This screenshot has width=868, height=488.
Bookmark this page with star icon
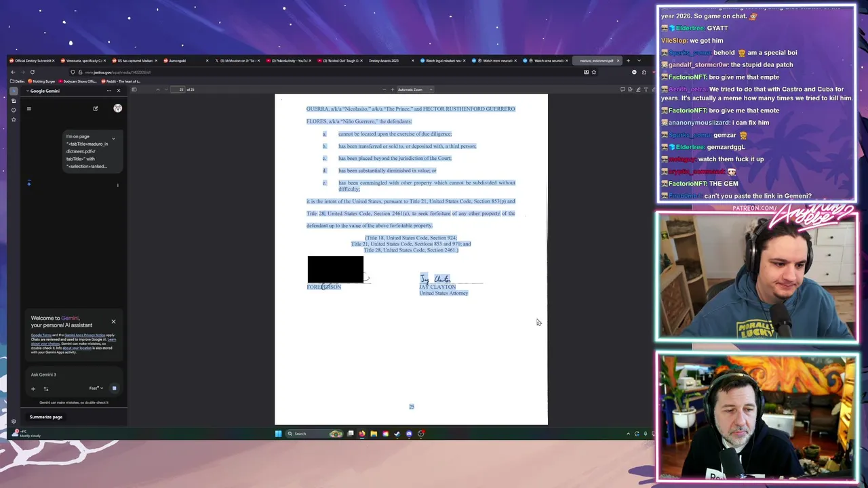594,72
